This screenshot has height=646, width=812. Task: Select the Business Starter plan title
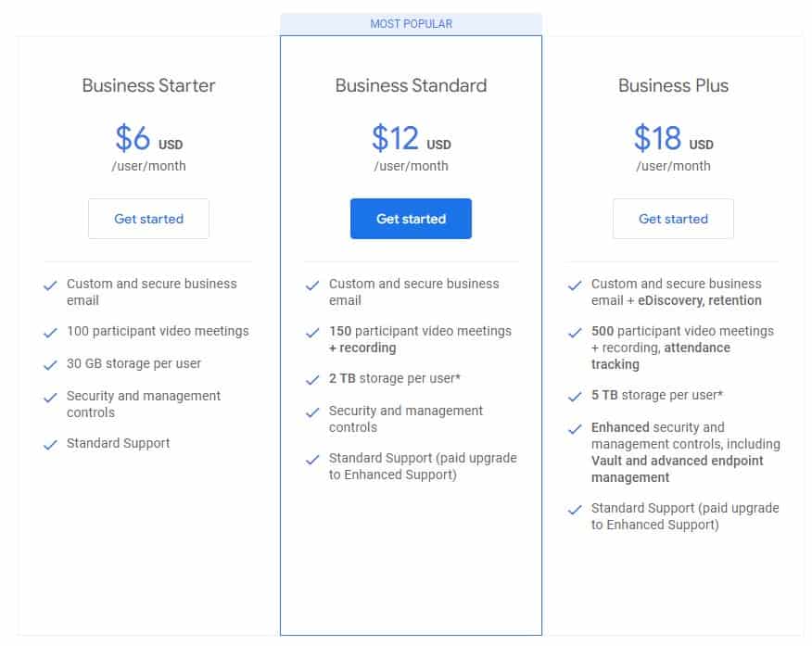[x=148, y=85]
